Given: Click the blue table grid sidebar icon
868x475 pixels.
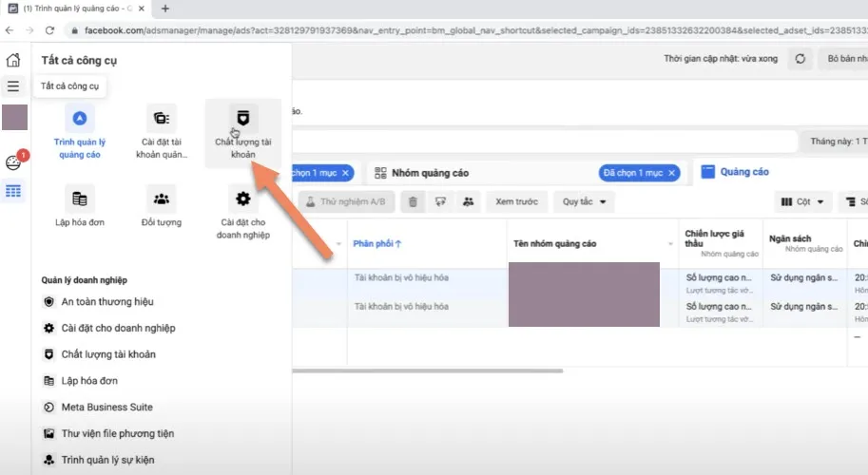Looking at the screenshot, I should point(13,191).
